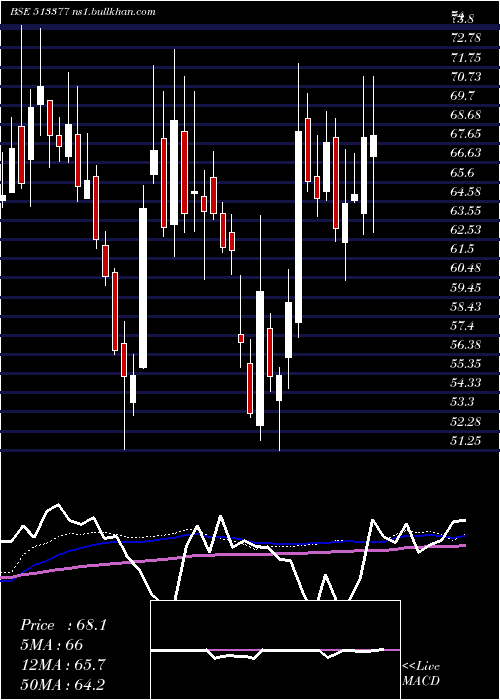Click inside the Live MACD inset chart
Viewport: 500px width, 700px height.
[275, 650]
